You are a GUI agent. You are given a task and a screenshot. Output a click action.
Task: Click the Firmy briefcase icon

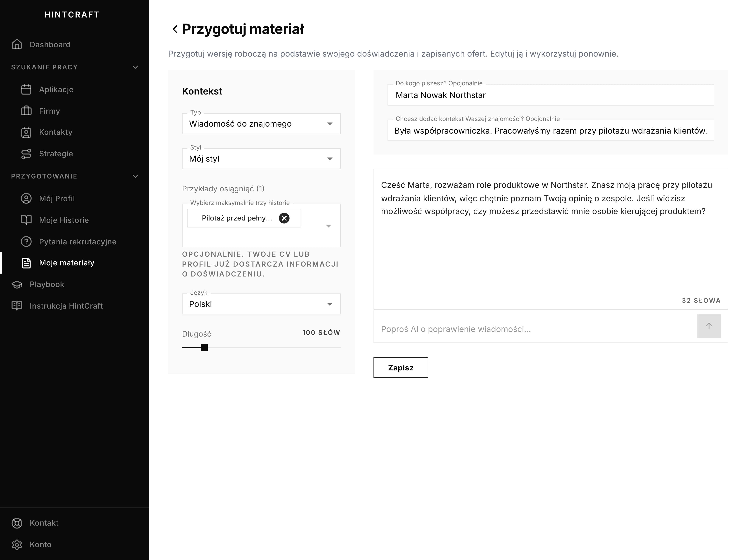click(x=26, y=111)
